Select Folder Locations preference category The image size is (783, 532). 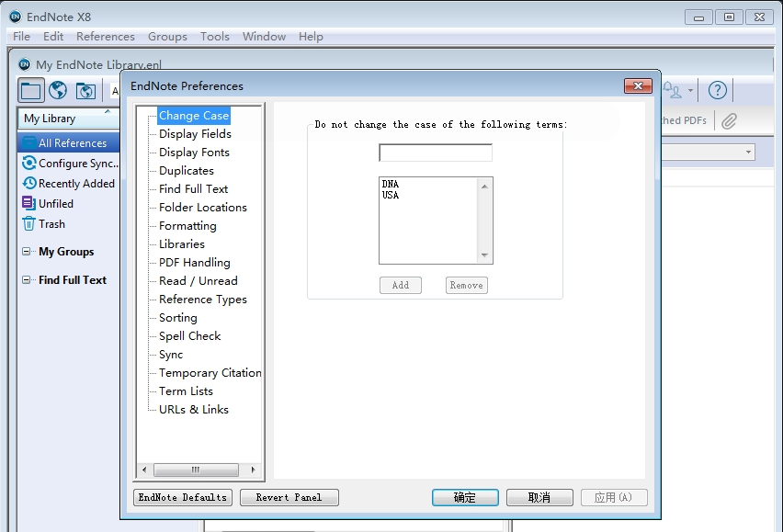point(203,208)
